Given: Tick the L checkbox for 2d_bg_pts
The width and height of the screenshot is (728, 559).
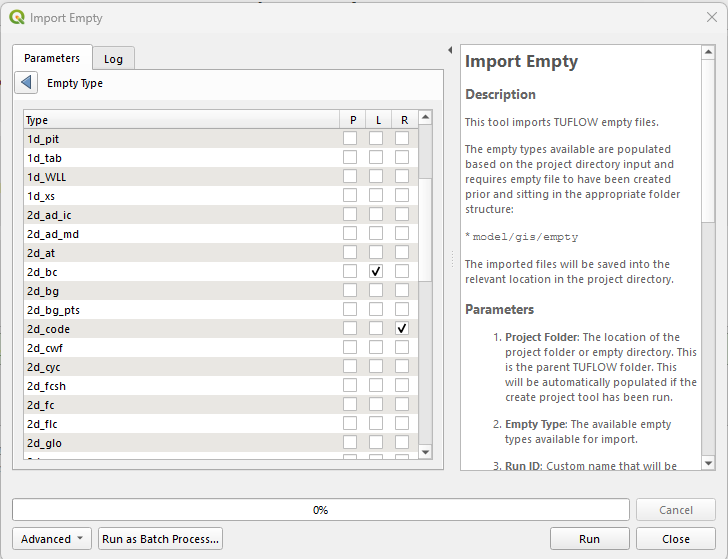Looking at the screenshot, I should point(376,310).
